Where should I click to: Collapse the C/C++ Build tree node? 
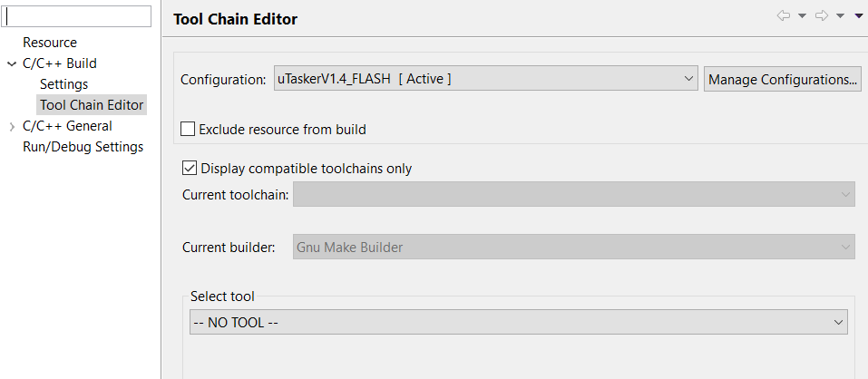point(12,63)
